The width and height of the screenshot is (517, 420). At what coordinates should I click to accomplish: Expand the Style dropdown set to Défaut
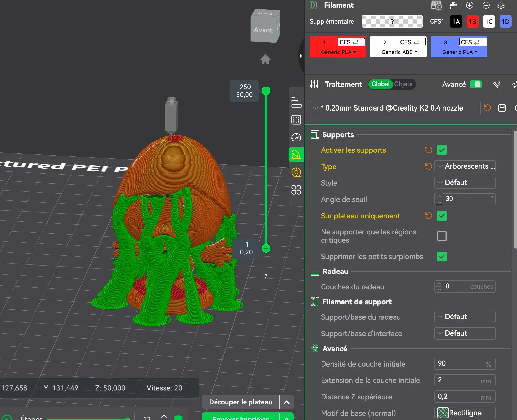pyautogui.click(x=465, y=183)
